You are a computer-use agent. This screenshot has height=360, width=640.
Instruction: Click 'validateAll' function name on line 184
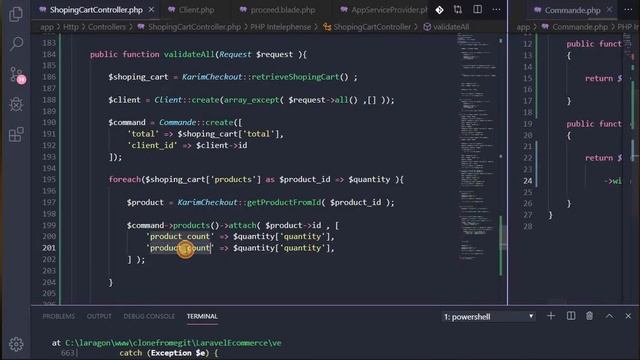click(x=189, y=54)
